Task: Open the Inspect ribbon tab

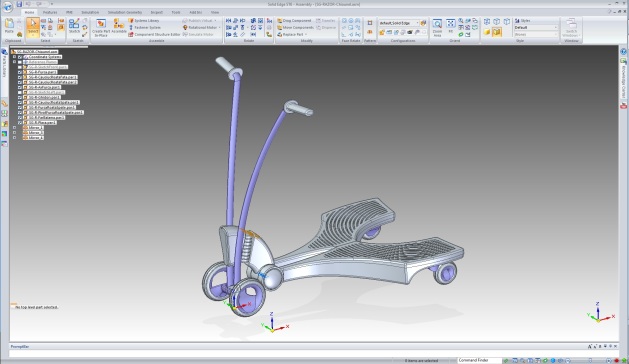Action: tap(157, 12)
